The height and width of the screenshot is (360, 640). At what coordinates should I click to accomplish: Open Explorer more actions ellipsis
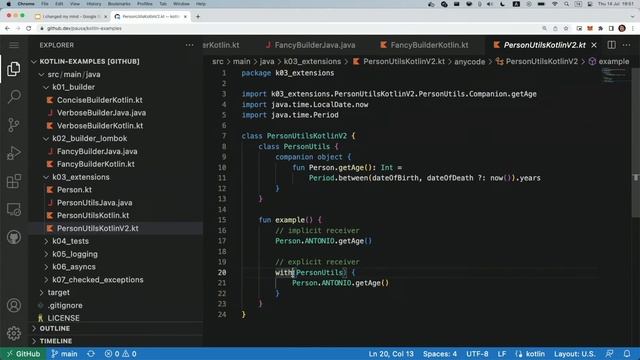pos(189,45)
